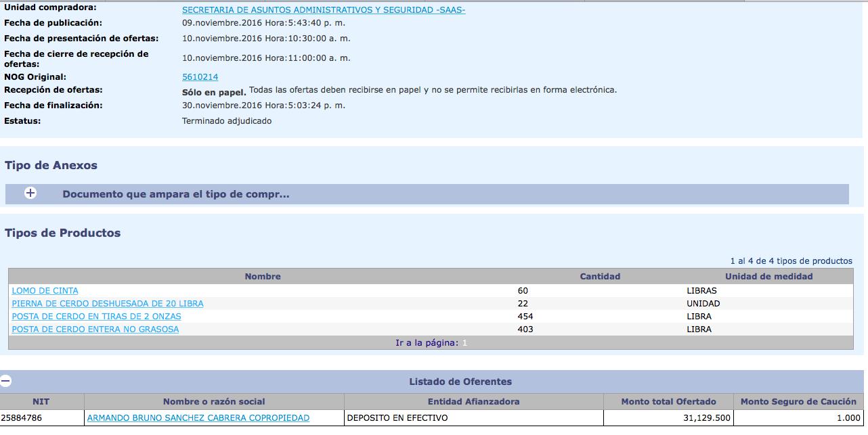Screen dimensions: 868x435
Task: Click the Documento que ampara el tipo de compr... title
Action: tap(176, 194)
